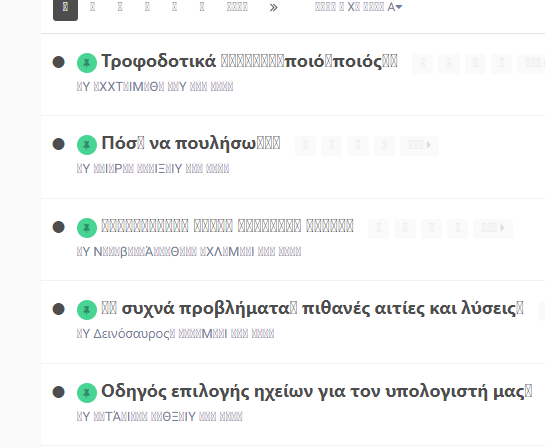Image resolution: width=545 pixels, height=448 pixels.
Task: Open the Τροφοδοτικά pinned topic title
Action: tap(249, 62)
